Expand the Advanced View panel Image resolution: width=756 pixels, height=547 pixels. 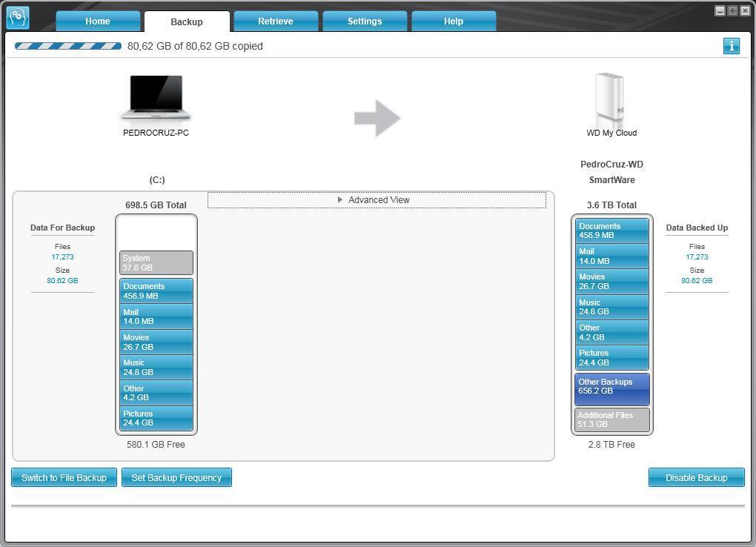(x=377, y=200)
